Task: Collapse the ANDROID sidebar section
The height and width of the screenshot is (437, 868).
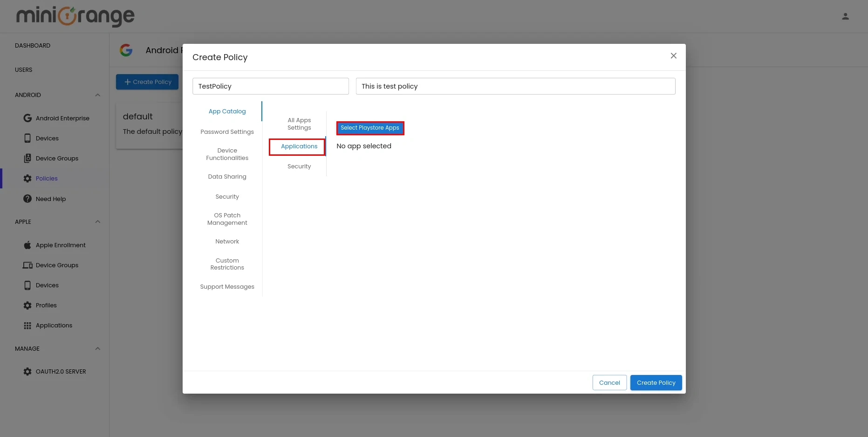Action: point(97,95)
